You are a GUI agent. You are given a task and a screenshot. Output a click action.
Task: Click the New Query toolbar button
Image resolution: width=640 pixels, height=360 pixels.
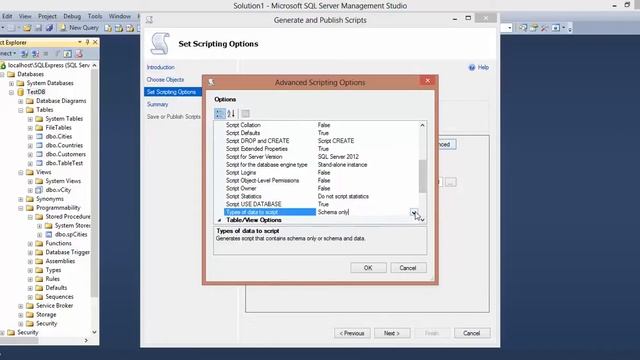(79, 28)
